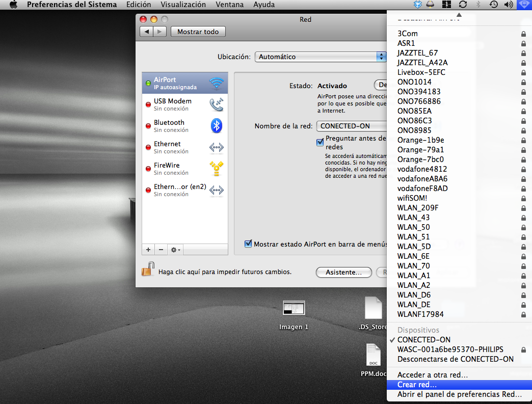The width and height of the screenshot is (532, 404).
Task: Click the padlock to prevent changes
Action: 148,269
